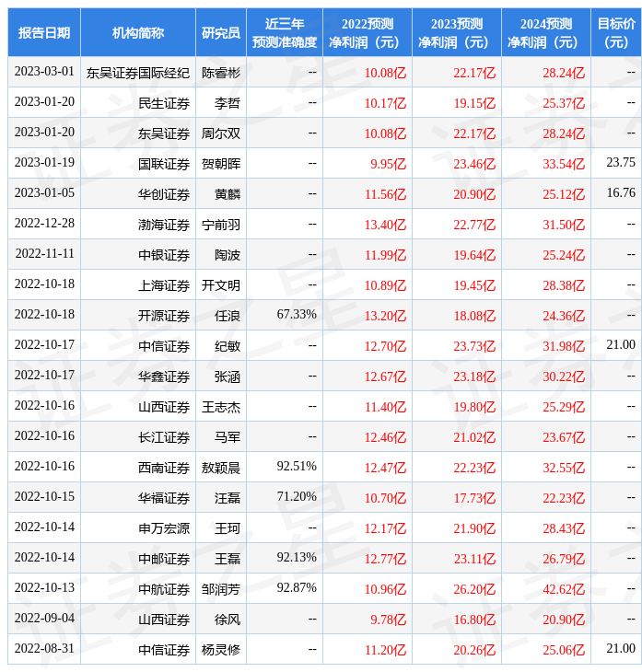Click researcher name 黄麟

[228, 194]
